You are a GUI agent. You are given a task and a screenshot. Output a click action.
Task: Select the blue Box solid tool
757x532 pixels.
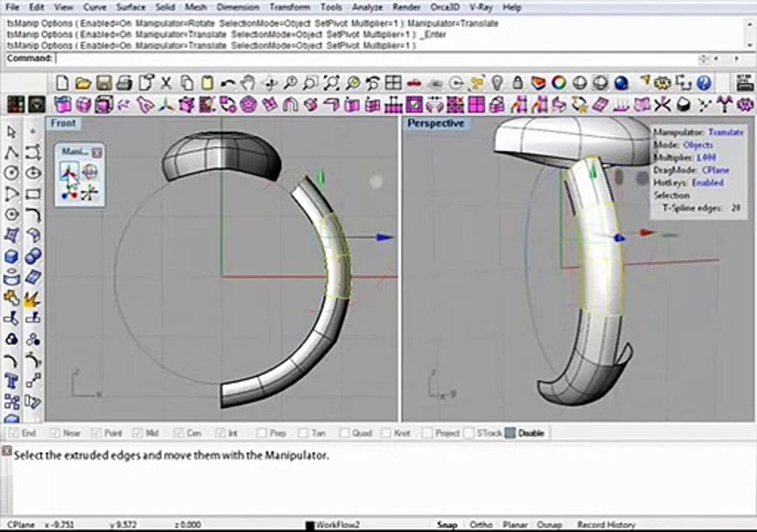click(12, 256)
